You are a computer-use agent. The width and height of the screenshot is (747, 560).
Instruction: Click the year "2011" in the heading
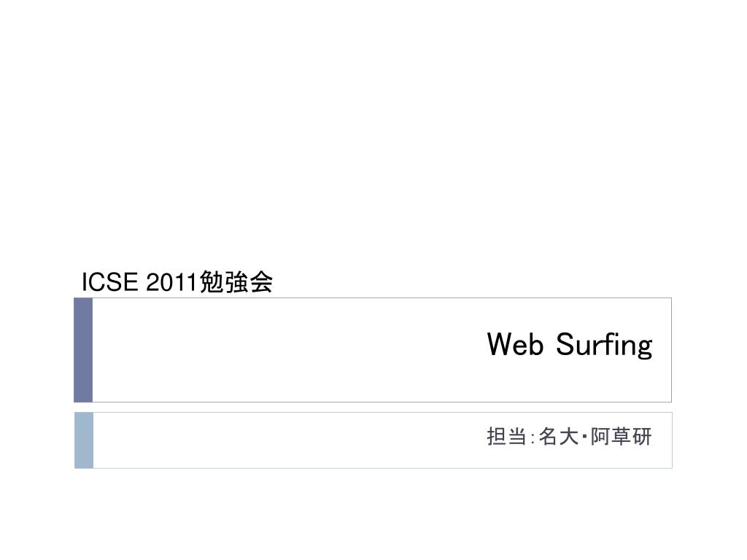tap(172, 282)
